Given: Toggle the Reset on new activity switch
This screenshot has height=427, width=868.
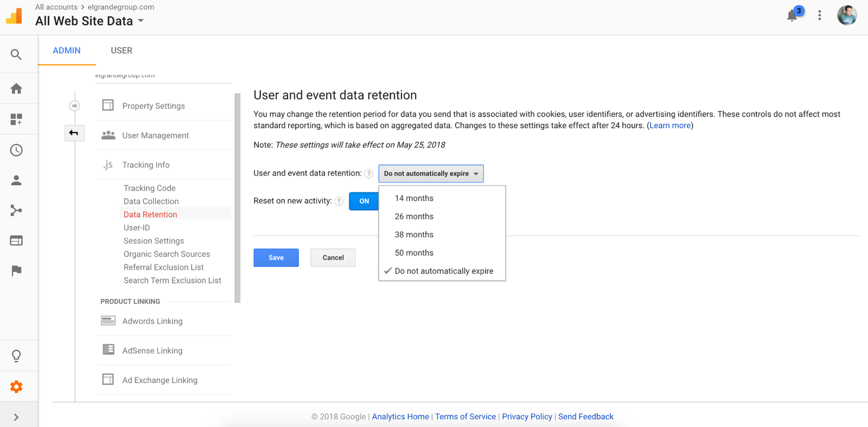Looking at the screenshot, I should click(364, 201).
